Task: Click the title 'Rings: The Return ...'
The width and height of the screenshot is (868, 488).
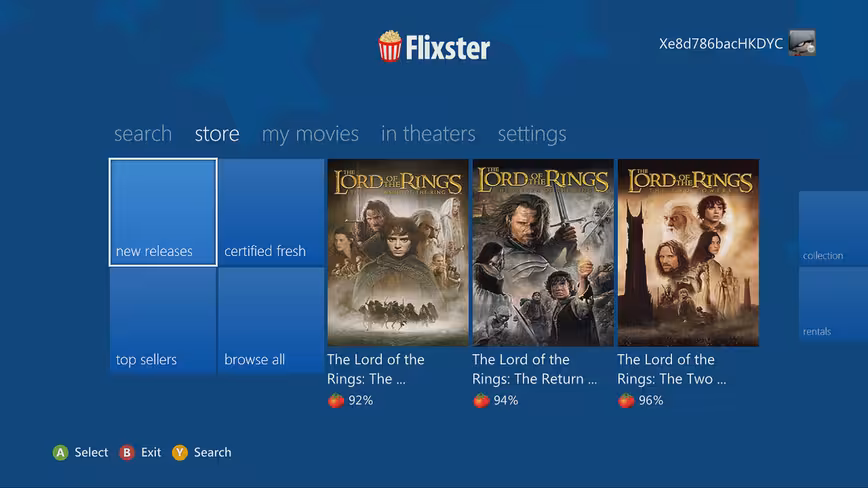Action: pos(535,379)
